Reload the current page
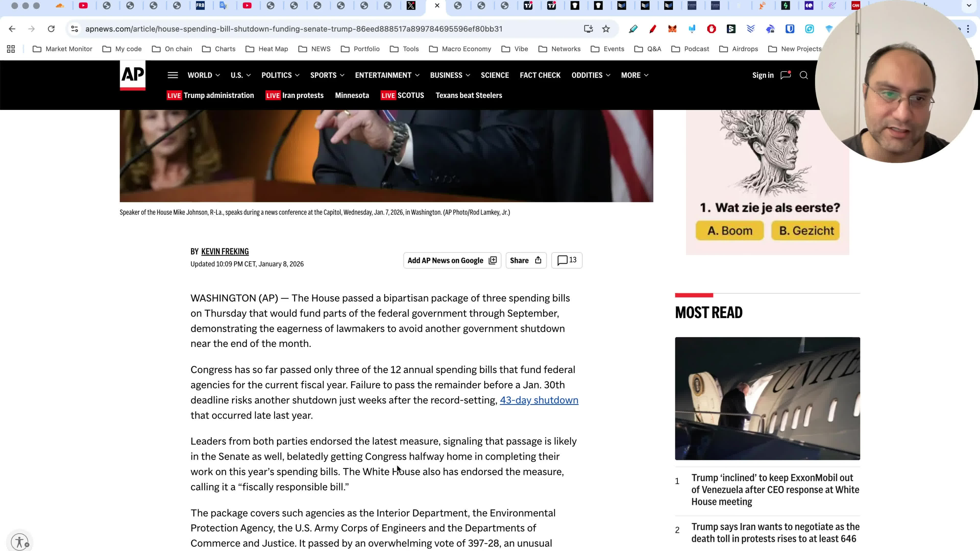Viewport: 980px width, 551px height. (x=51, y=29)
